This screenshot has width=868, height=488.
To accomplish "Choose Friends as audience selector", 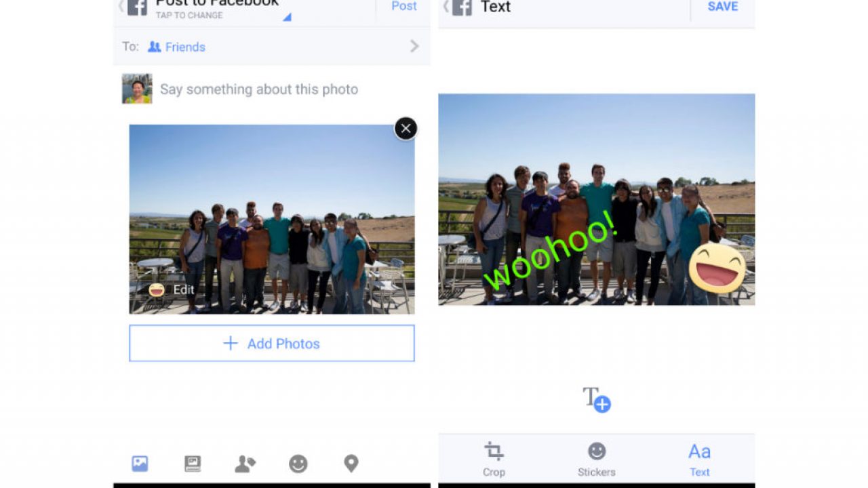I will point(177,47).
